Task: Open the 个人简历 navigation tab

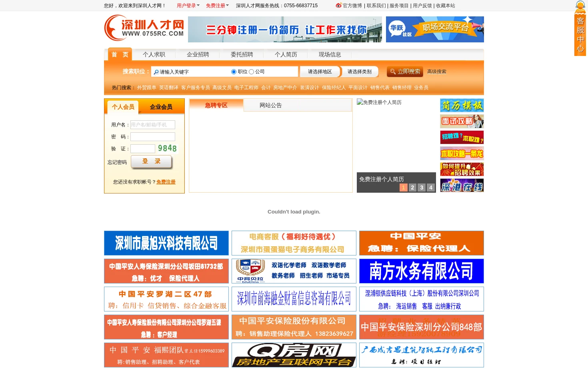Action: click(x=286, y=54)
